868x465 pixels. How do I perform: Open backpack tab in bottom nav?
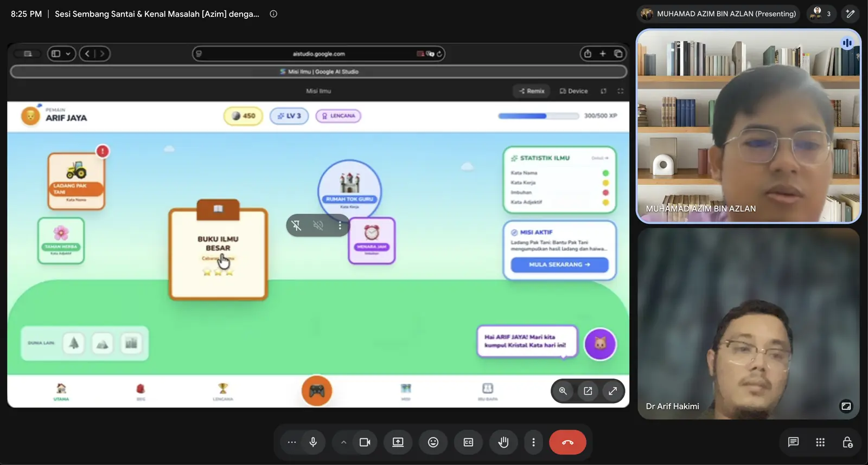tap(141, 392)
